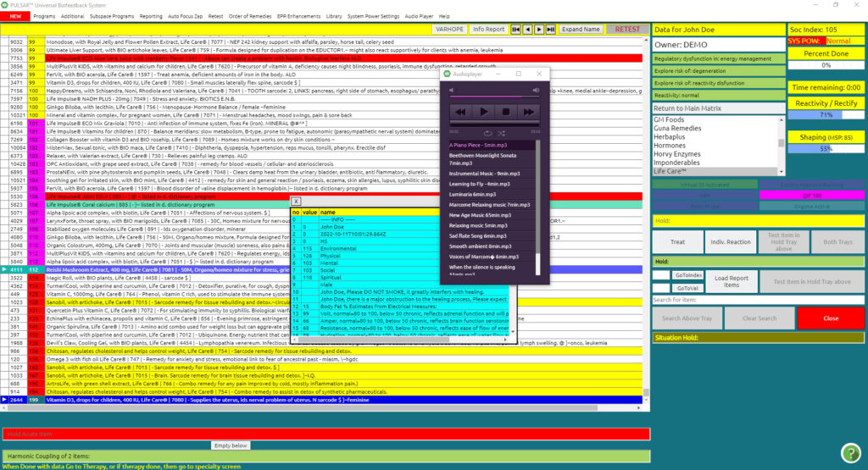
Task: Click the Search for item field
Action: coord(759,301)
